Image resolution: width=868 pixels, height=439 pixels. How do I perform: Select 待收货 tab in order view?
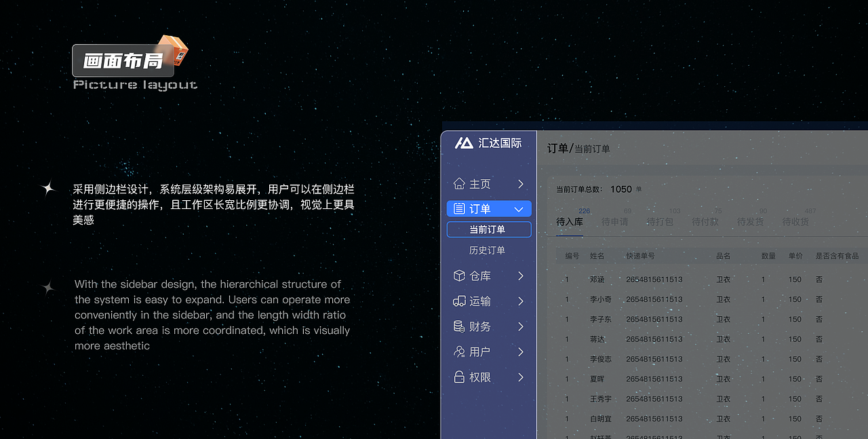pyautogui.click(x=795, y=221)
